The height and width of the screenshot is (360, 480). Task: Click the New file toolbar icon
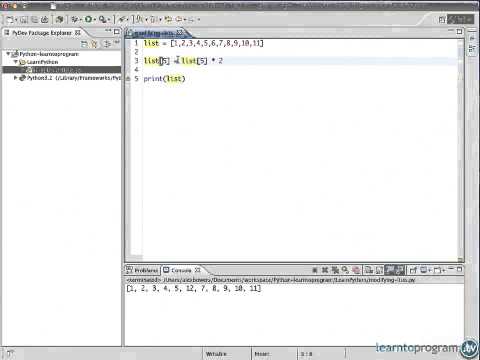tap(10, 20)
